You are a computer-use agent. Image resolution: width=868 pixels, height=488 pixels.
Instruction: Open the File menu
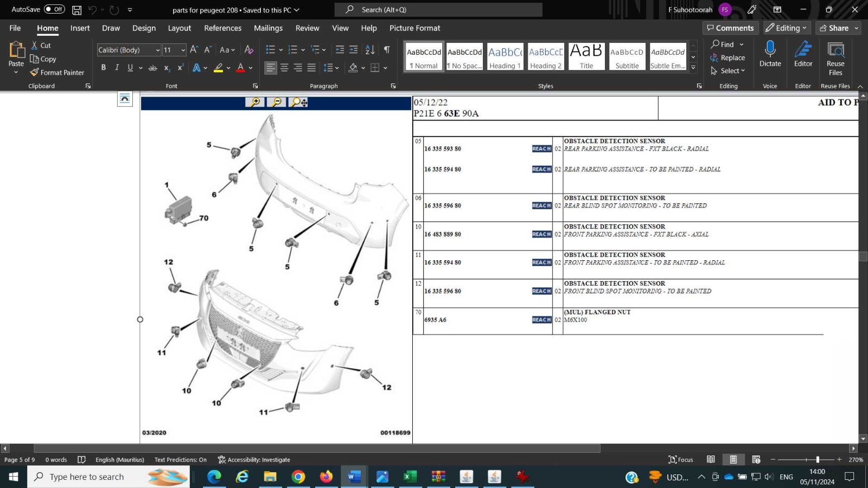click(x=15, y=28)
